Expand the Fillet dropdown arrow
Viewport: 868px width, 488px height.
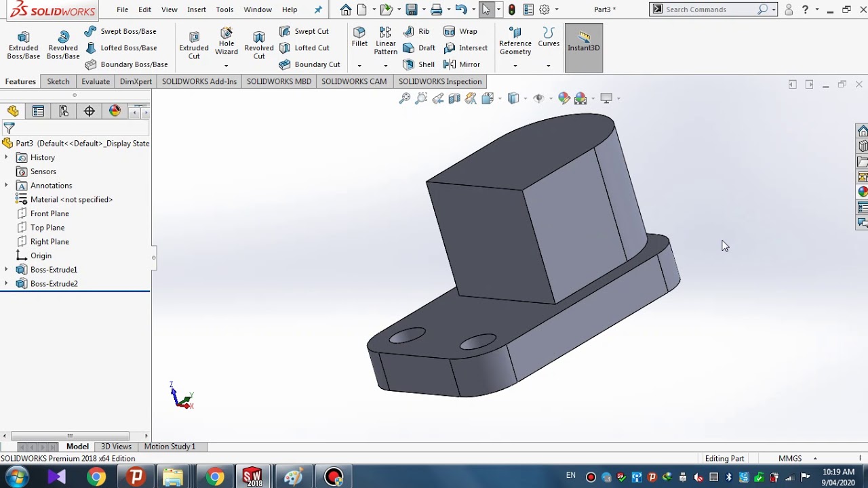click(x=359, y=66)
